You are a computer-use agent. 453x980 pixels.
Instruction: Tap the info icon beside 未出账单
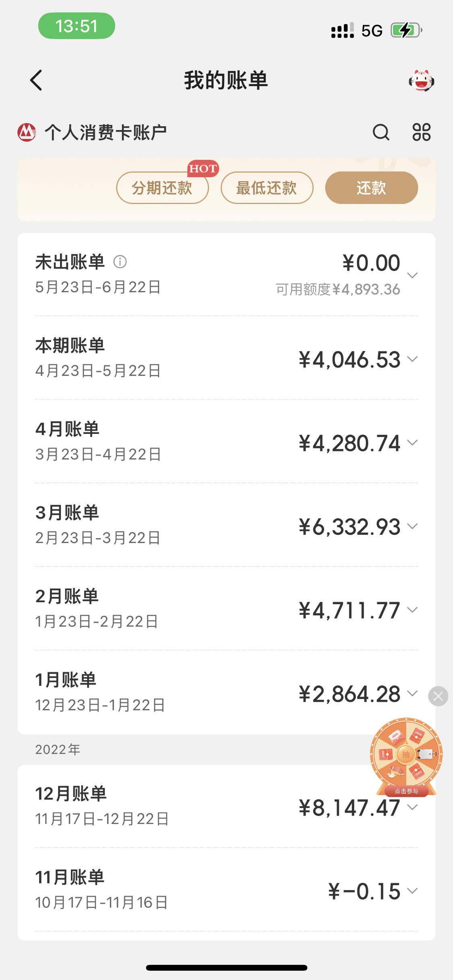(x=120, y=262)
